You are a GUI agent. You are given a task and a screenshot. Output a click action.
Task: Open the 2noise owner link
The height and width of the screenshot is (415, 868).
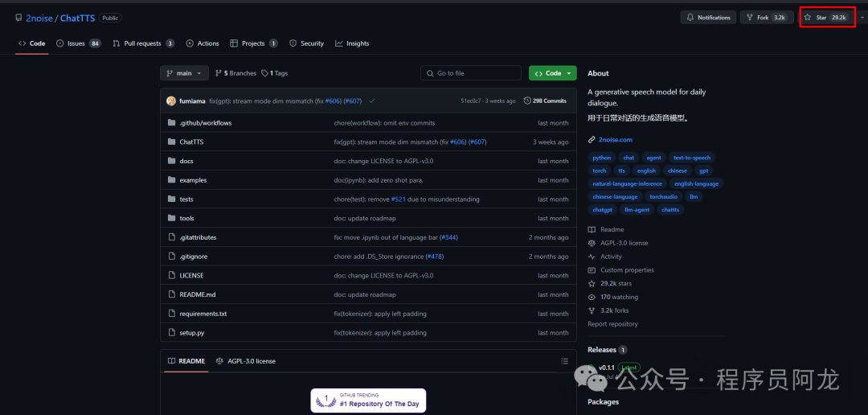point(39,18)
